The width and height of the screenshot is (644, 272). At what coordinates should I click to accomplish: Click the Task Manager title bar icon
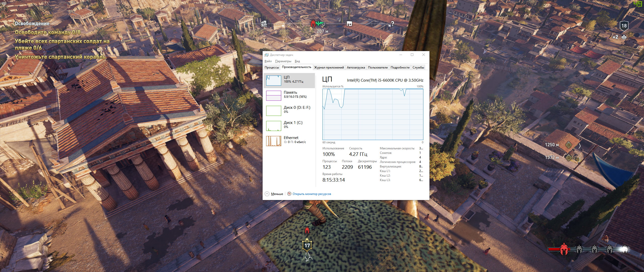(266, 55)
